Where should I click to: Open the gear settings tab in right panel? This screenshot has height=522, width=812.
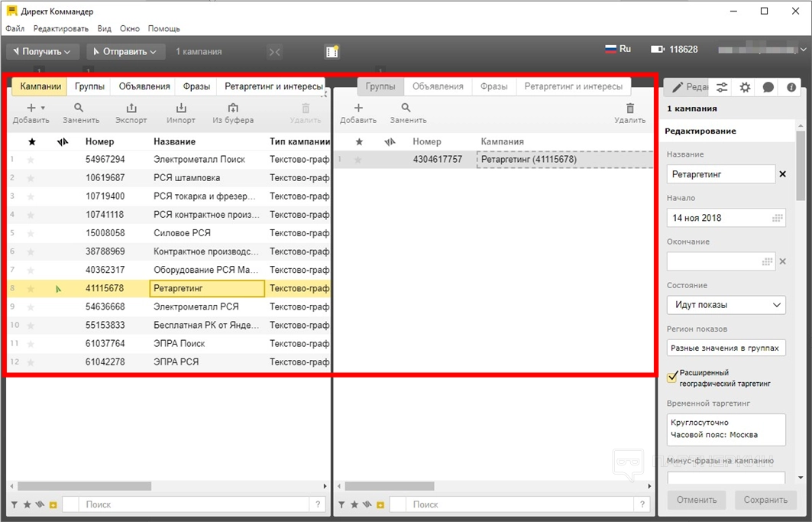745,87
